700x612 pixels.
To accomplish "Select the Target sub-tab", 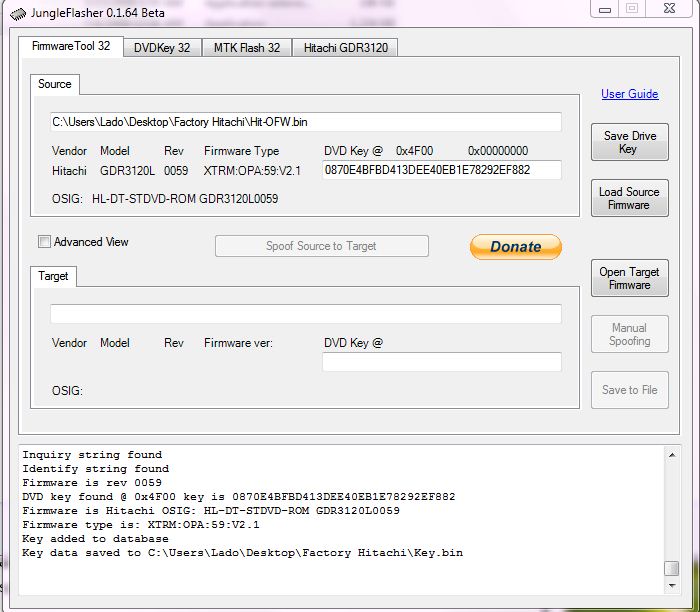I will click(x=54, y=276).
